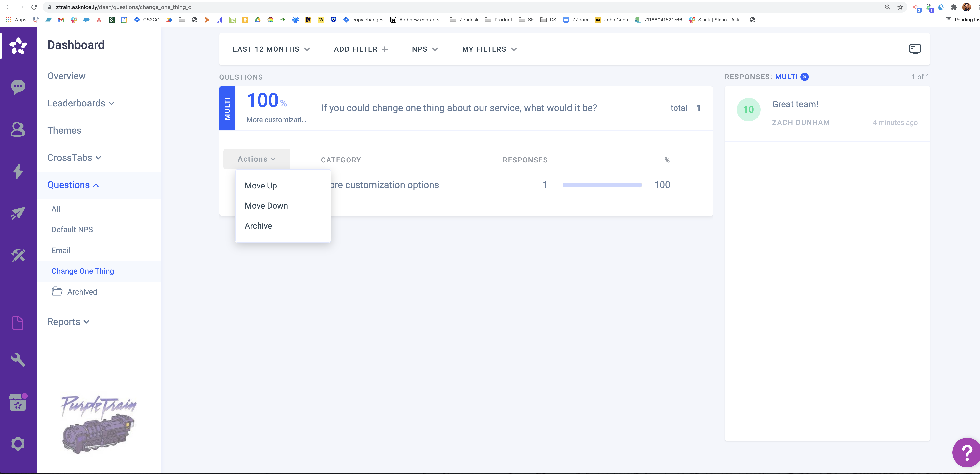
Task: Open the person contacts sidebar icon
Action: [x=18, y=130]
